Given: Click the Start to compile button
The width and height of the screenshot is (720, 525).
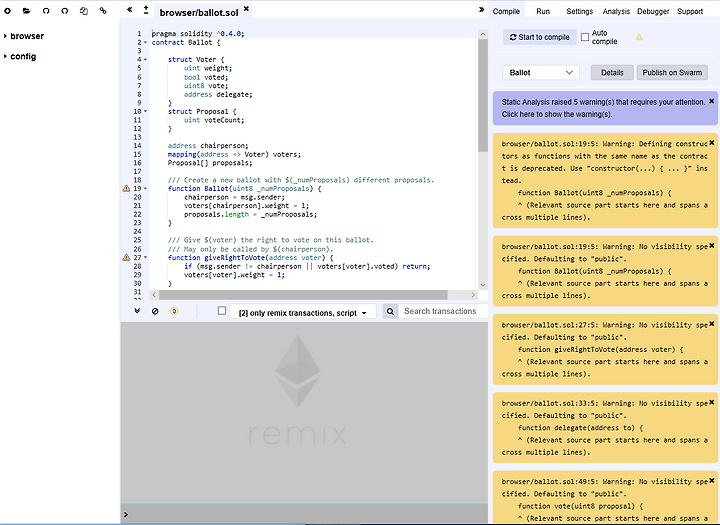Looking at the screenshot, I should (540, 37).
